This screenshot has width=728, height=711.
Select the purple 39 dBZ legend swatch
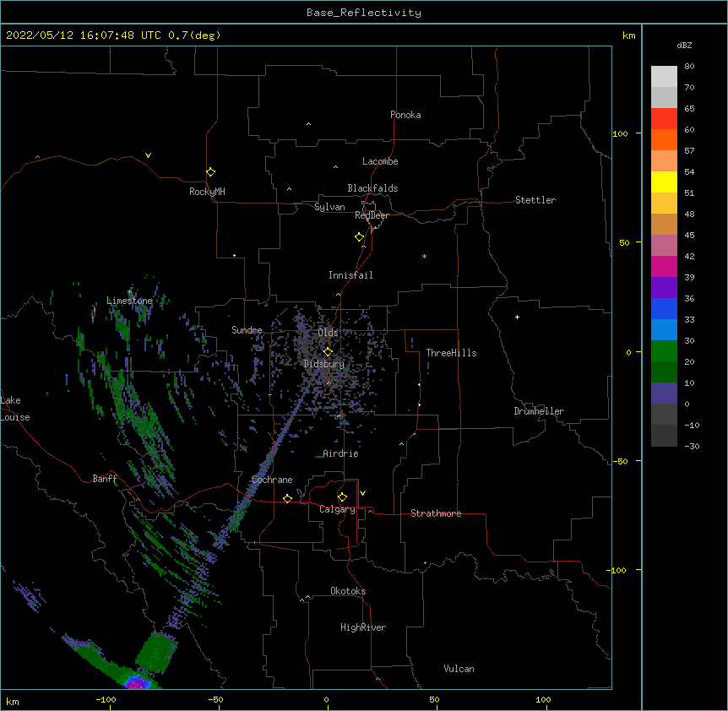click(664, 288)
